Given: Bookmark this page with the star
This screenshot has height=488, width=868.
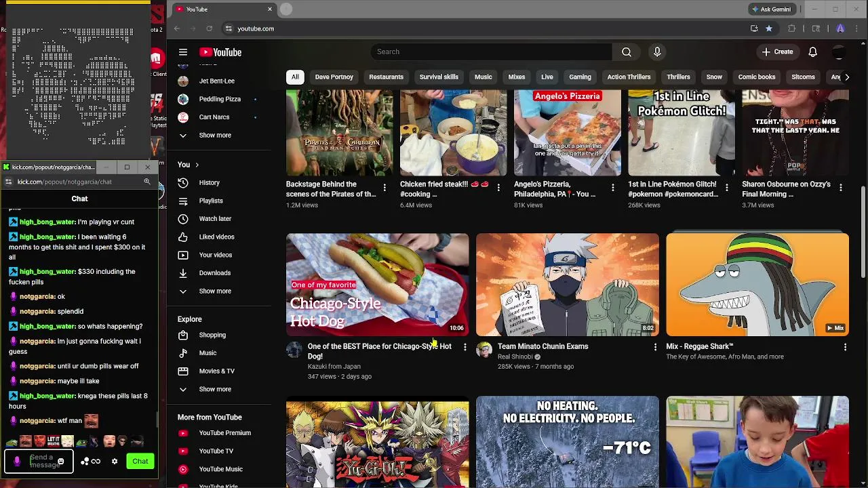Looking at the screenshot, I should (769, 28).
